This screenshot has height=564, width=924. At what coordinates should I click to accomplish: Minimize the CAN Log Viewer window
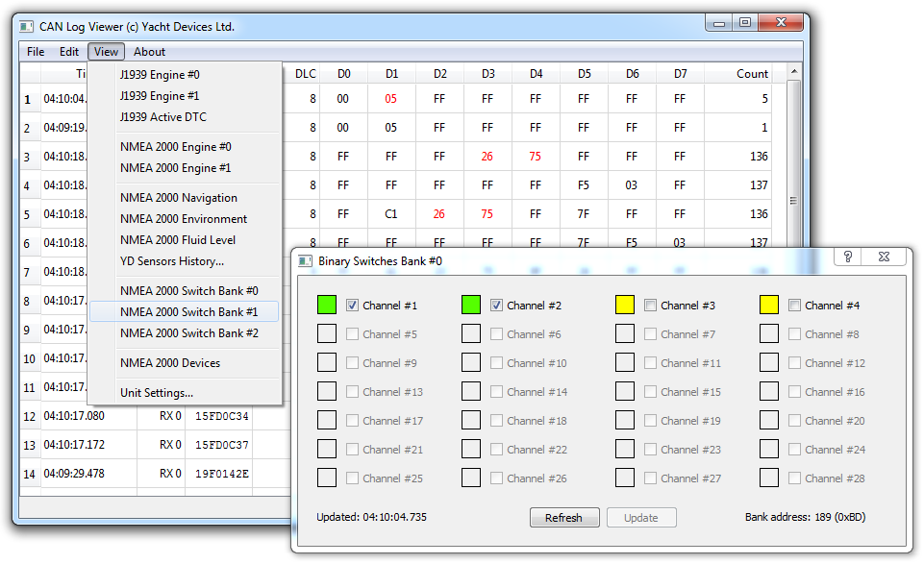tap(719, 23)
